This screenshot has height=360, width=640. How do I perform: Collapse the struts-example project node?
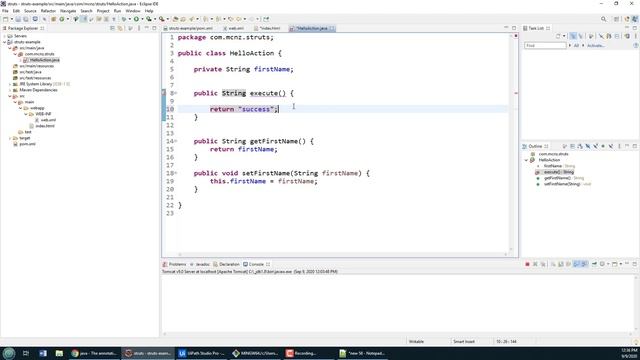(x=4, y=42)
